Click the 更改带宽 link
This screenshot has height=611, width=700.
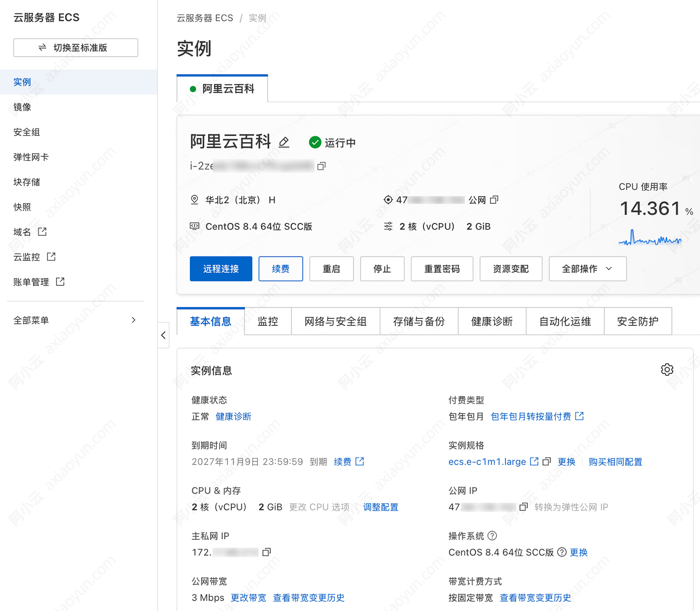tap(248, 597)
